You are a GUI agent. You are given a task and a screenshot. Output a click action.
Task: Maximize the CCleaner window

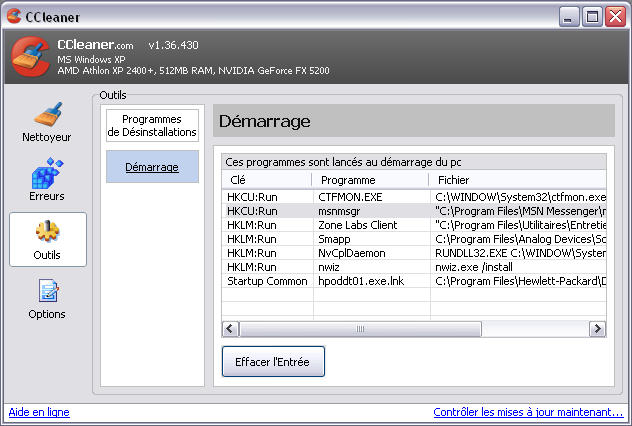tap(592, 17)
